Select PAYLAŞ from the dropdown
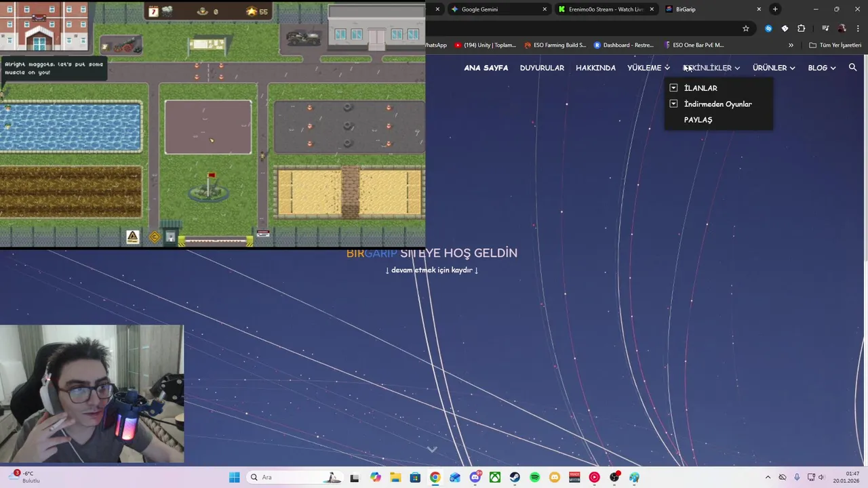The image size is (868, 488). point(698,120)
